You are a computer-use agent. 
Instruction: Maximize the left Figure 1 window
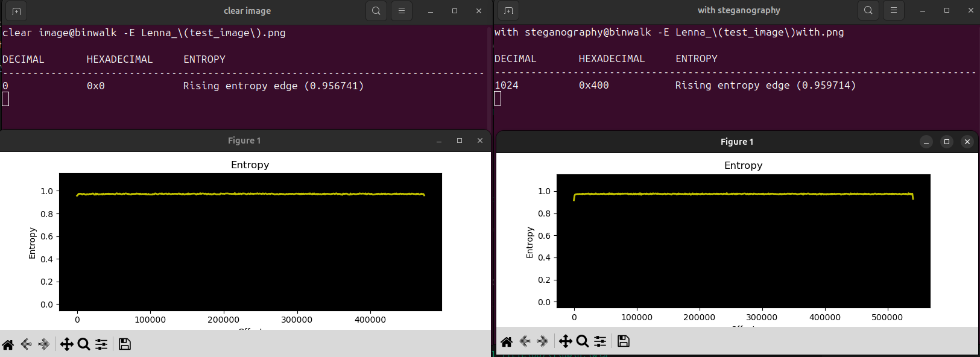pyautogui.click(x=460, y=141)
